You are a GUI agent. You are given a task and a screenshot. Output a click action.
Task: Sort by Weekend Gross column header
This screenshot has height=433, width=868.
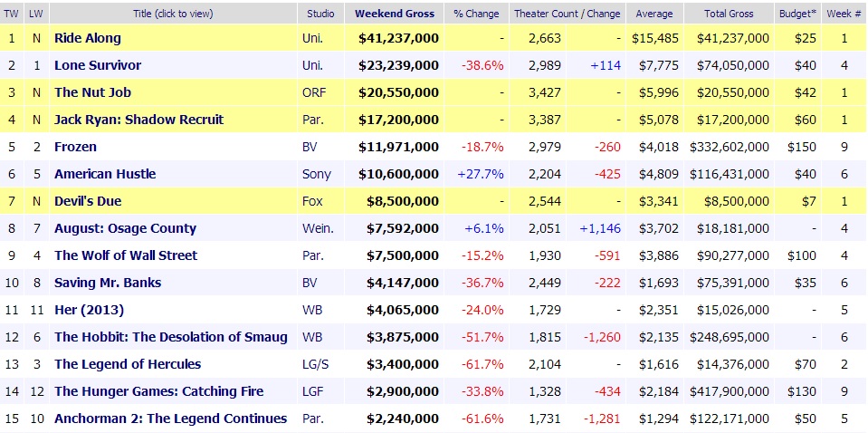tap(395, 14)
